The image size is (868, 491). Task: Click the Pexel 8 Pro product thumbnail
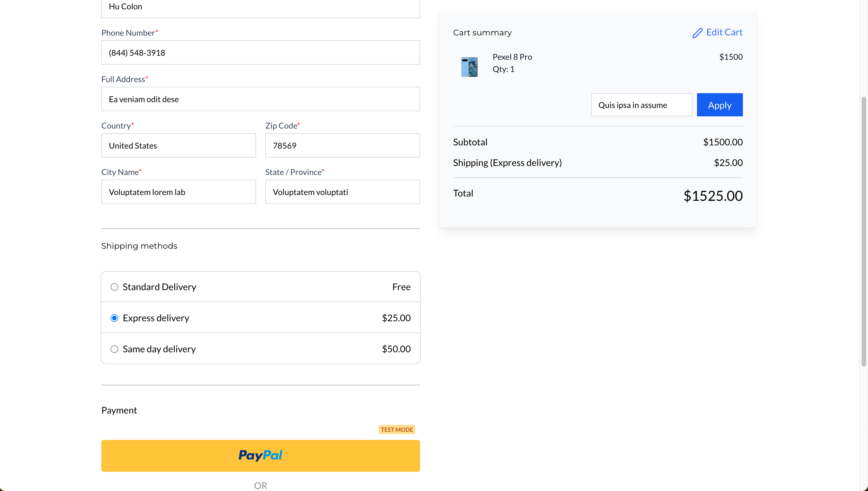coord(469,67)
